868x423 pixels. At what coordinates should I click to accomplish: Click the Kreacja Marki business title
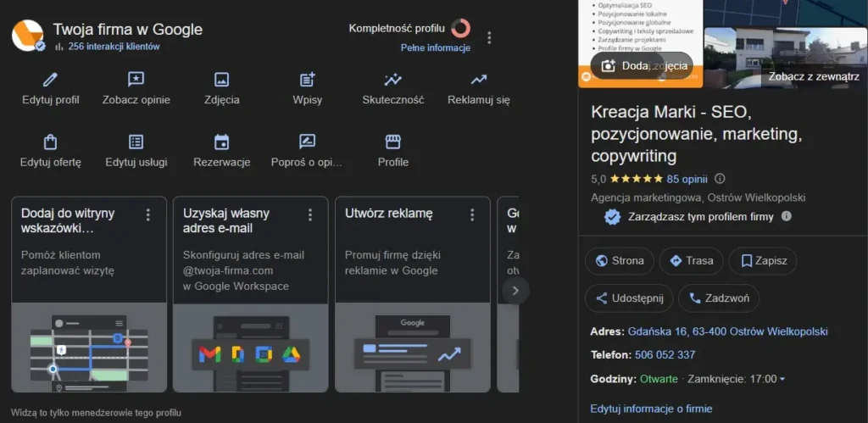point(697,135)
